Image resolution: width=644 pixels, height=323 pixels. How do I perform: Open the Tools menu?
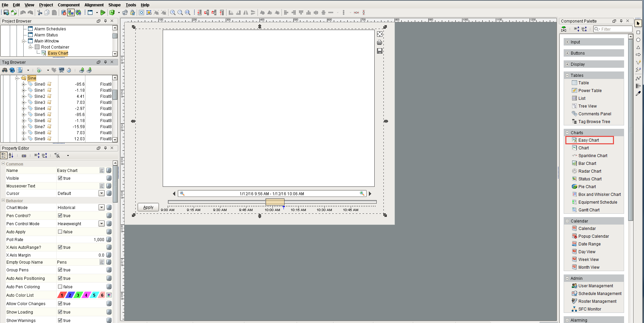point(131,5)
